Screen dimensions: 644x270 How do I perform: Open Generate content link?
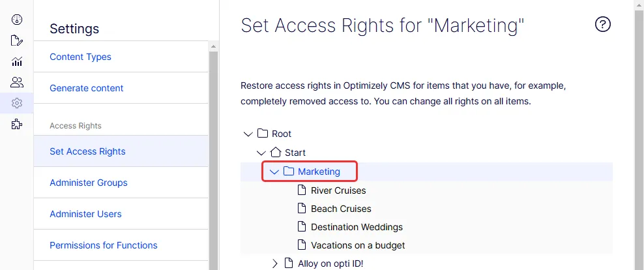[x=86, y=88]
